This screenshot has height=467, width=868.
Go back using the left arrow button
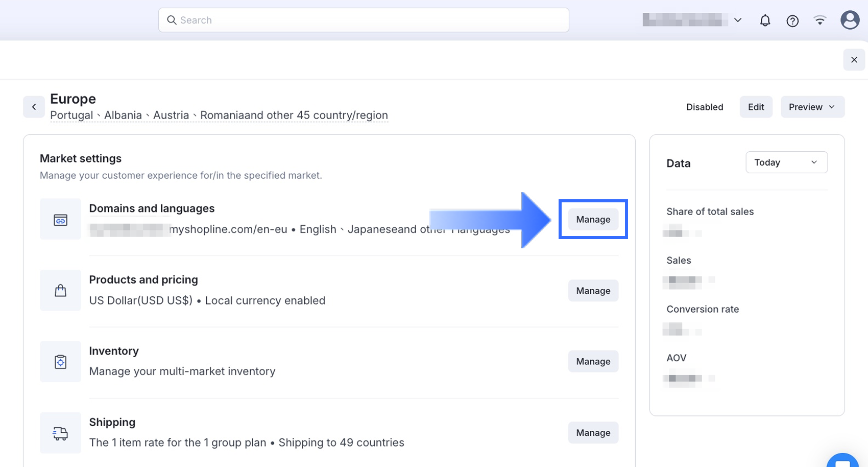coord(34,107)
